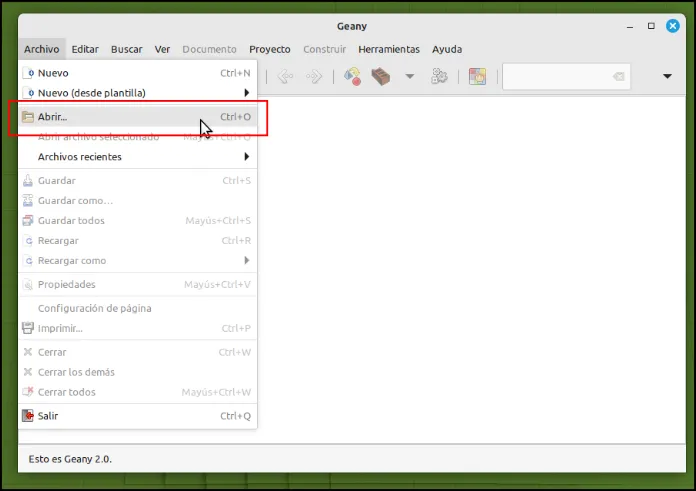Click the navigate forward arrow in toolbar
Screen dimensions: 696x491
pyautogui.click(x=314, y=76)
